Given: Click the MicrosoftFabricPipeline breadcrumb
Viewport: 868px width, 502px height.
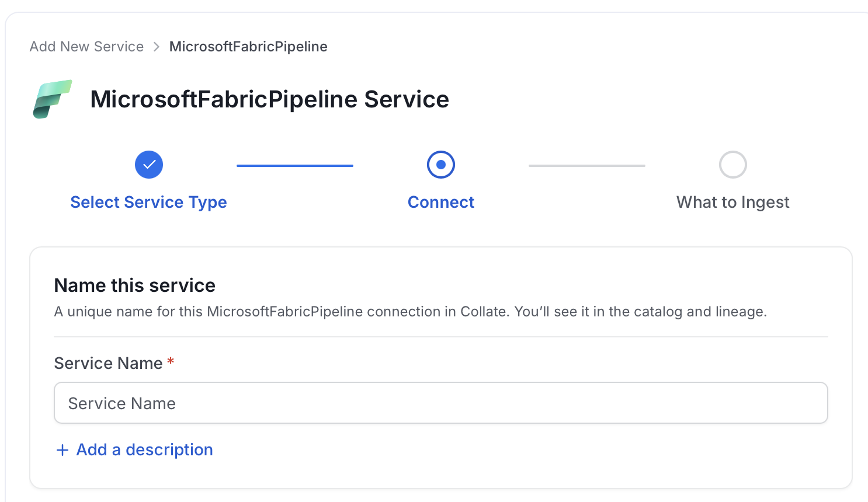Looking at the screenshot, I should [248, 47].
